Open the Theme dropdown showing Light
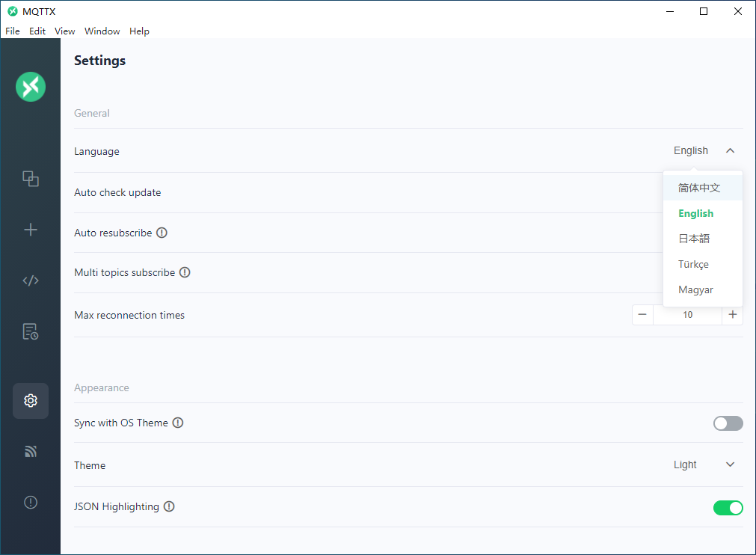The width and height of the screenshot is (756, 555). point(704,464)
